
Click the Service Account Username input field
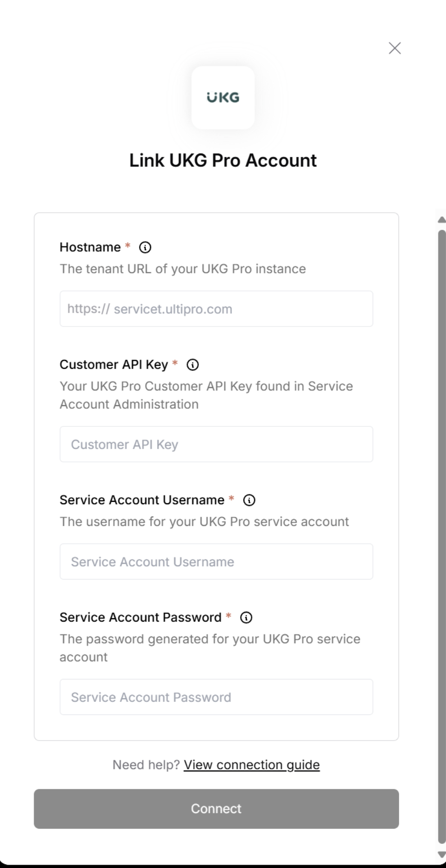pyautogui.click(x=216, y=561)
